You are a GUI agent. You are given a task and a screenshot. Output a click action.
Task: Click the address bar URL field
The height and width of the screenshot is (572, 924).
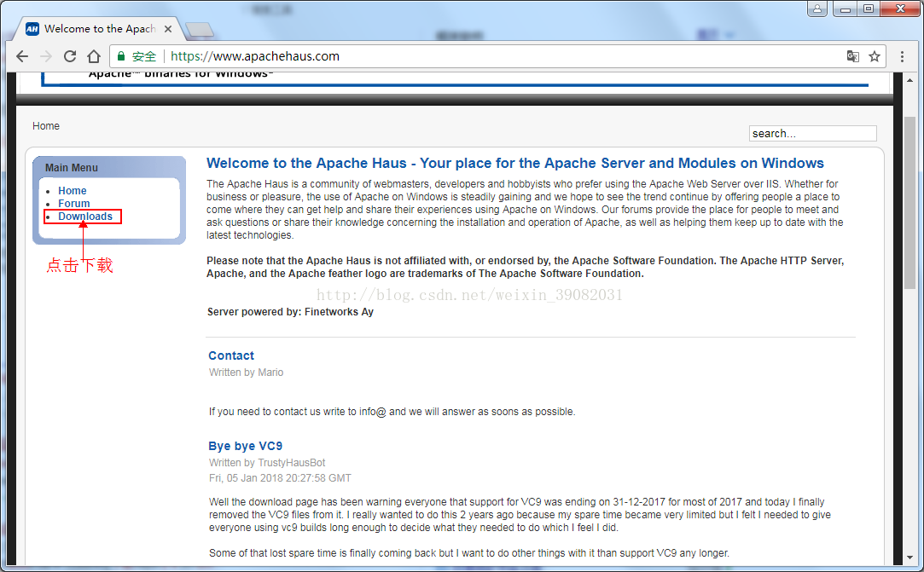498,56
